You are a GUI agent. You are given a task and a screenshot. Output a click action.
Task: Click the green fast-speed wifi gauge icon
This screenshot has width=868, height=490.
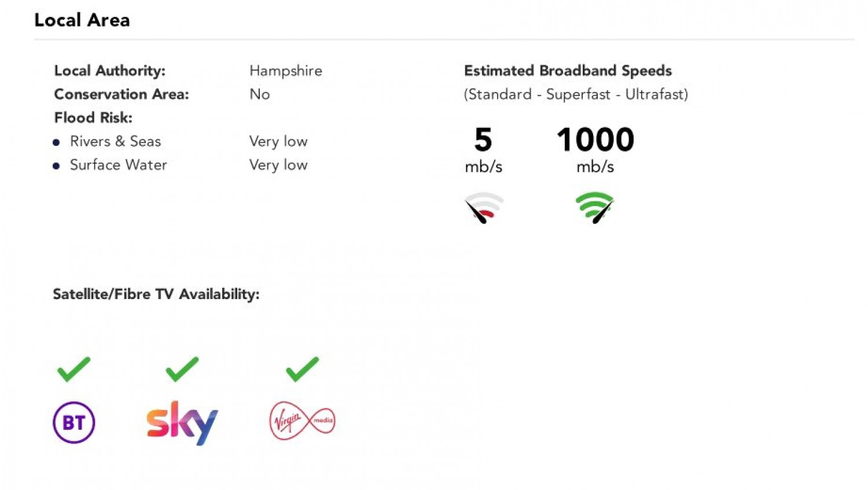pyautogui.click(x=595, y=208)
